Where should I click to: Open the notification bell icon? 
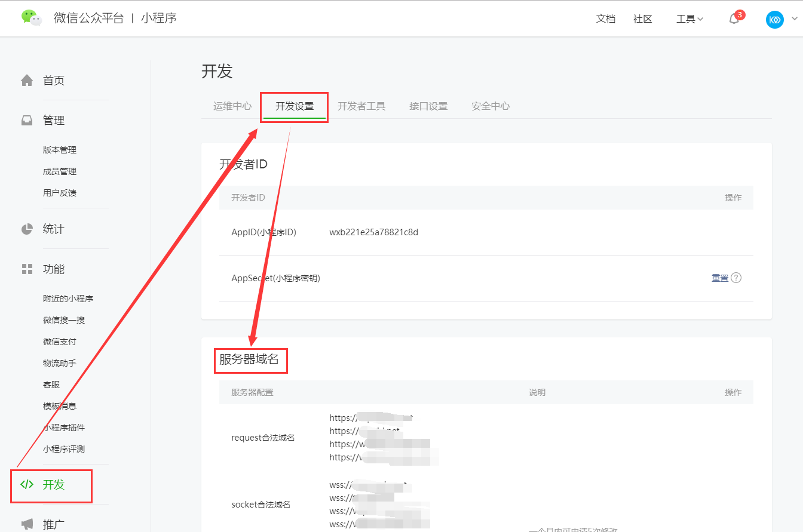coord(734,19)
